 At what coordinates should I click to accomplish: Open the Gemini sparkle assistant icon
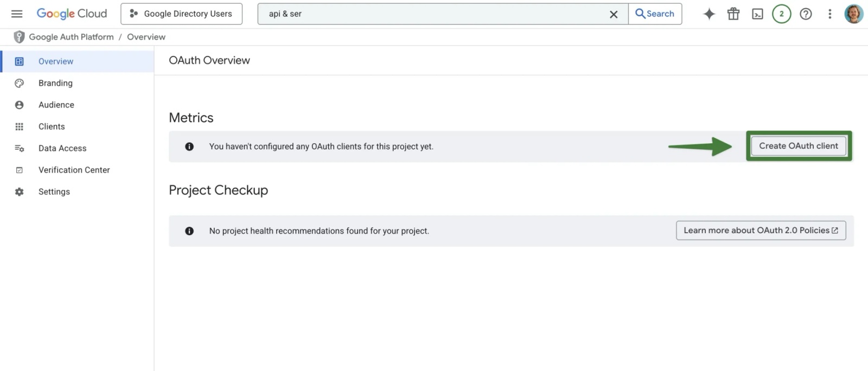pos(709,14)
